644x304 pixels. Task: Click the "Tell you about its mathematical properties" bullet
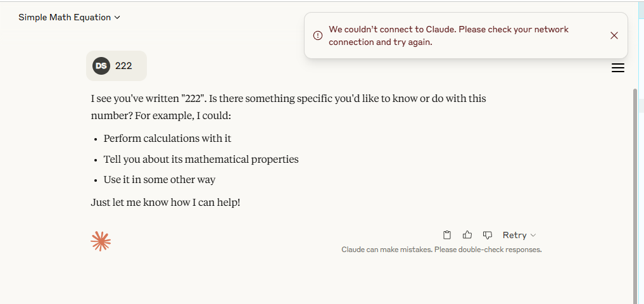[201, 159]
